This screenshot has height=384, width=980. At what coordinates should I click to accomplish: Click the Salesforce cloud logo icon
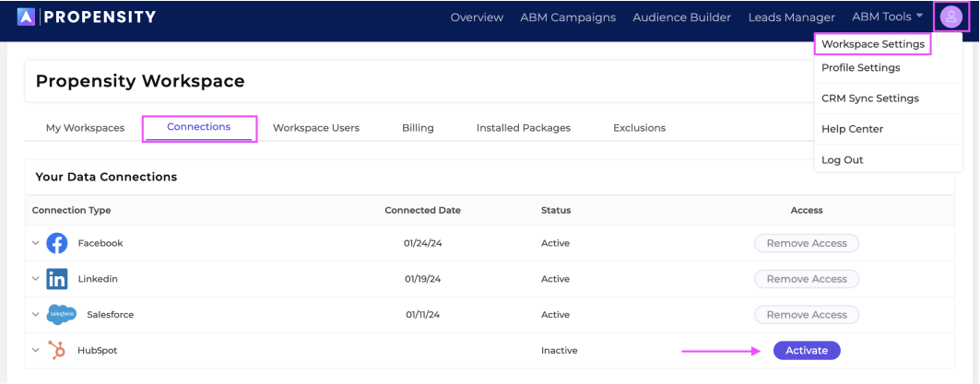click(x=61, y=314)
